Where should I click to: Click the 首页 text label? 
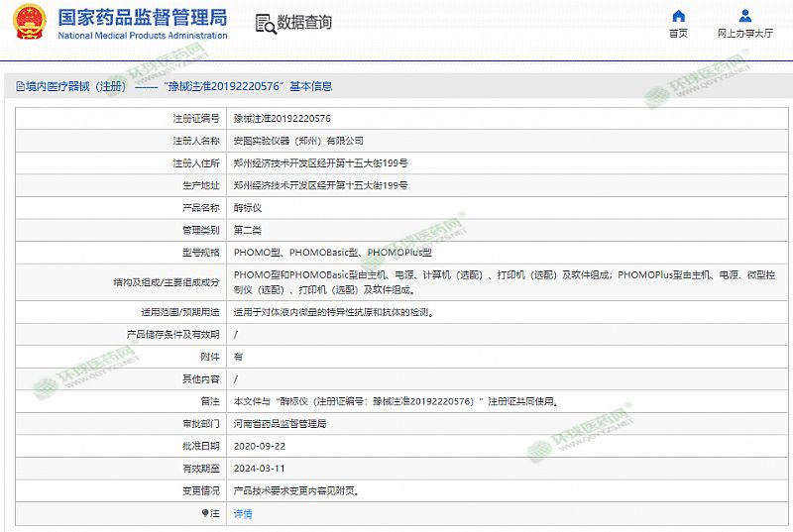tap(678, 34)
